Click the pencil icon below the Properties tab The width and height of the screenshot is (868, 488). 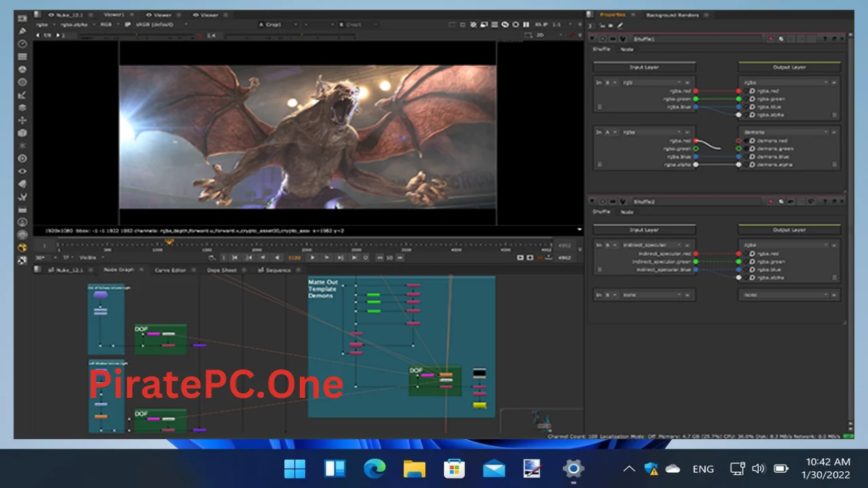(x=620, y=26)
